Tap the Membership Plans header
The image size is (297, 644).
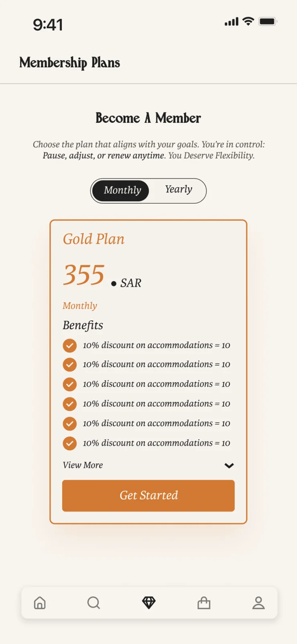pyautogui.click(x=70, y=63)
